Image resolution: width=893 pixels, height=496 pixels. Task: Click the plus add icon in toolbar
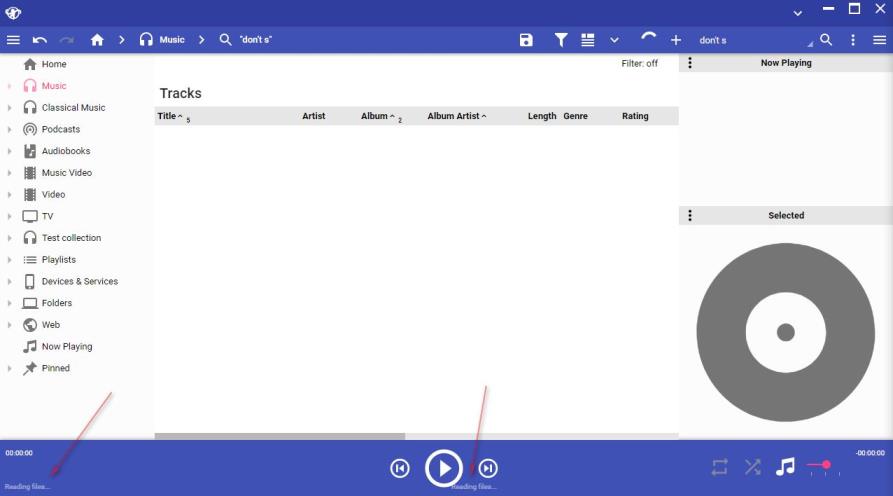676,40
